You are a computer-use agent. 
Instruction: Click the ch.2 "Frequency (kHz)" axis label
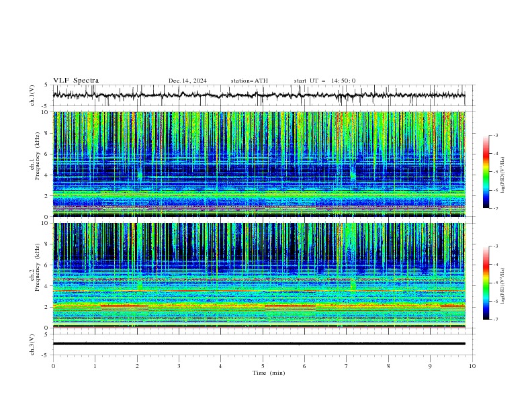38,267
